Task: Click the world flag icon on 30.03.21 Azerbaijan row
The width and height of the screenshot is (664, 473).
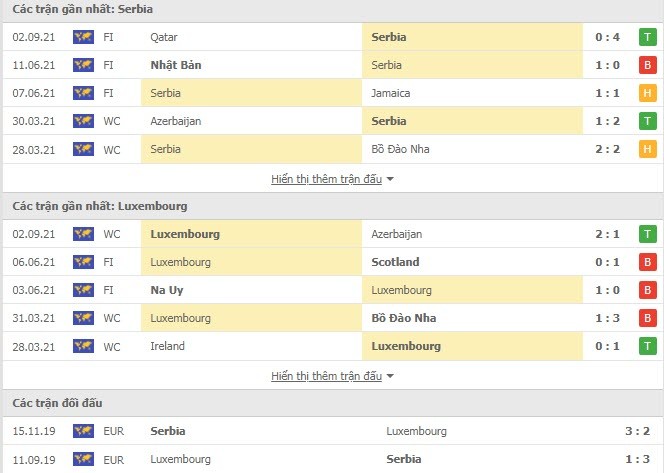Action: point(83,121)
